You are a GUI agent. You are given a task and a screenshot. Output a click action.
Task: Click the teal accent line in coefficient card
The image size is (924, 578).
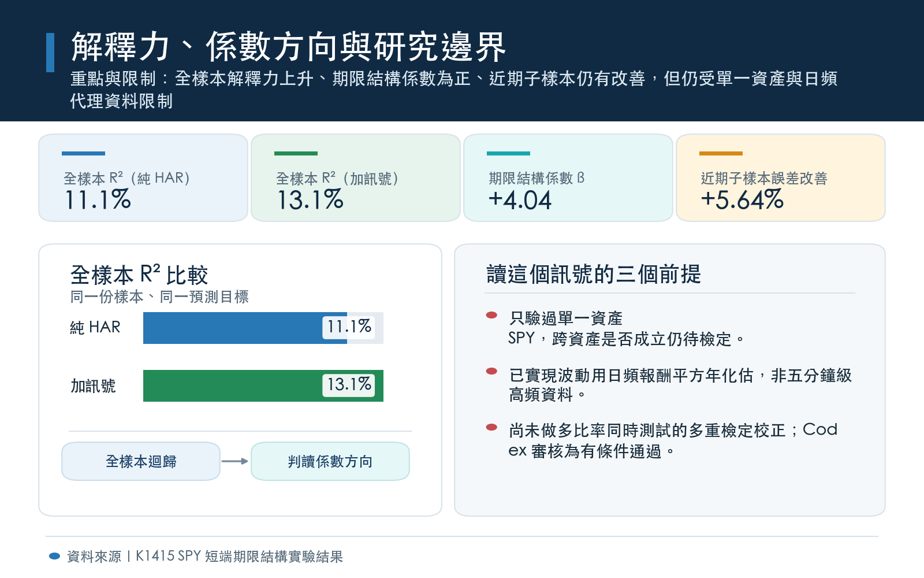tap(508, 153)
